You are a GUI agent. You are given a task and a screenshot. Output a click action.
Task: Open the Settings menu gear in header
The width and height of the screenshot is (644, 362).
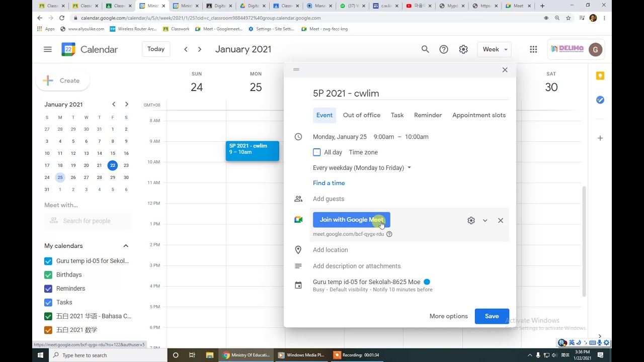point(463,49)
